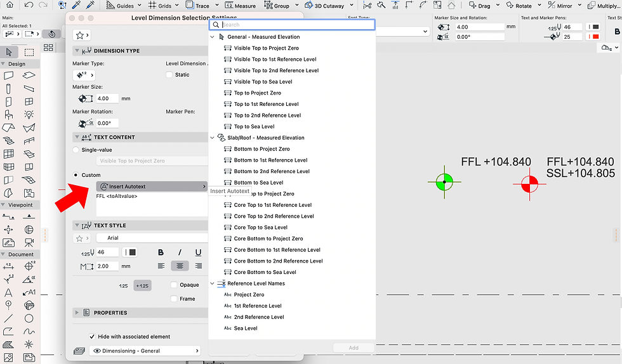Viewport: 622px width, 364px height.
Task: Click the Add button in autotext list
Action: click(354, 348)
